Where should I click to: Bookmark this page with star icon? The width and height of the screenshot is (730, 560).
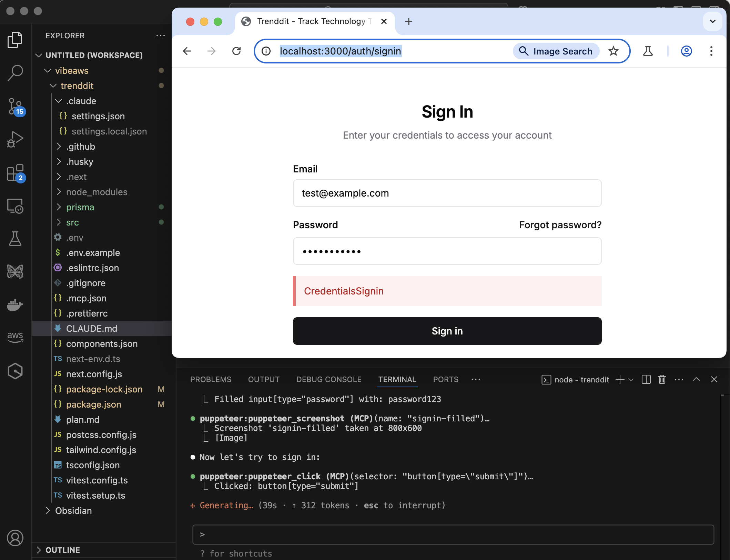(614, 51)
